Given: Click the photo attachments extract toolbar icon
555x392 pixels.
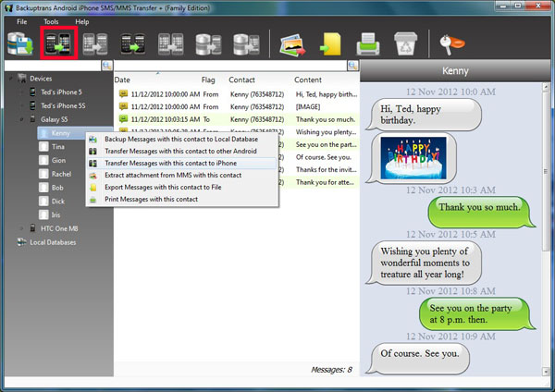Looking at the screenshot, I should [x=292, y=44].
